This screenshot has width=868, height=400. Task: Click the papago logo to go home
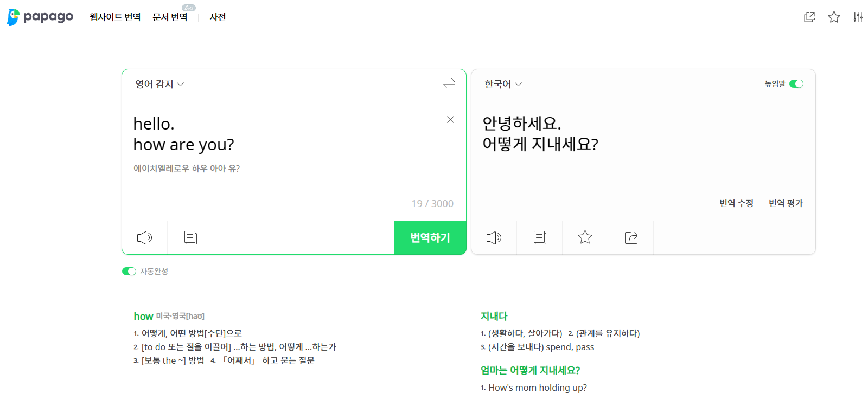[40, 17]
